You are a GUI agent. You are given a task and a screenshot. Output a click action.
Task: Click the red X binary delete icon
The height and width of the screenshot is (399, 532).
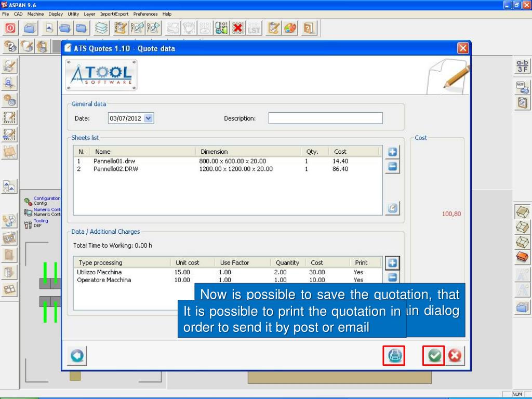(238, 28)
